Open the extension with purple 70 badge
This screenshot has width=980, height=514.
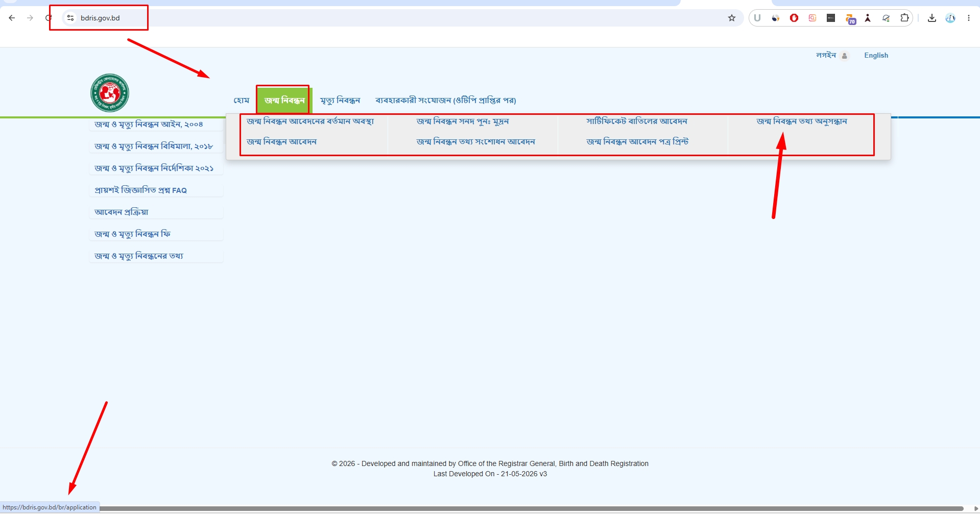click(850, 19)
